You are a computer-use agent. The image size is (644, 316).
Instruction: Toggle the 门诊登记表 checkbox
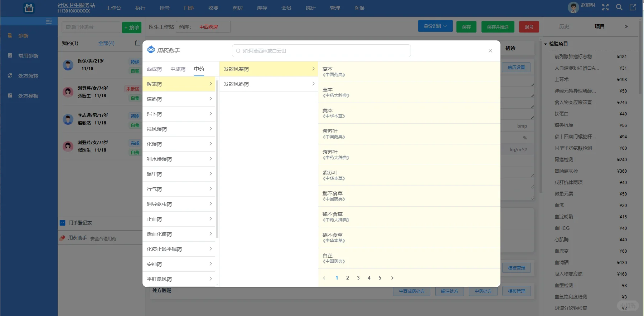(x=63, y=223)
